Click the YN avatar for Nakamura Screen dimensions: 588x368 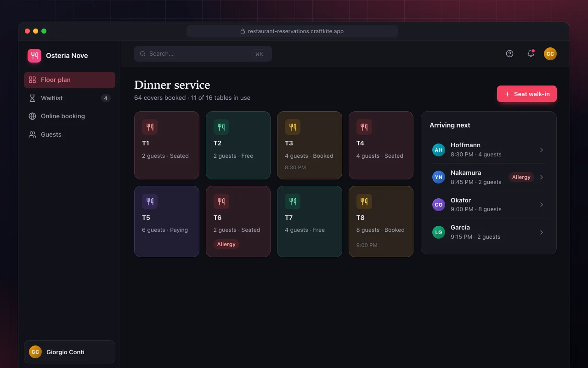pos(439,177)
